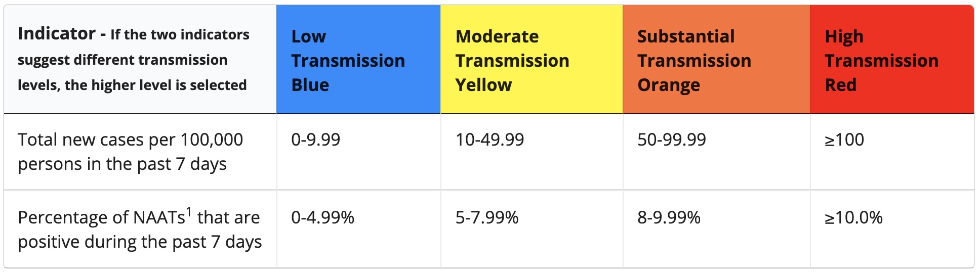Screen dimensions: 980x273
Task: Click the 0-4.99% cell value
Action: point(322,217)
